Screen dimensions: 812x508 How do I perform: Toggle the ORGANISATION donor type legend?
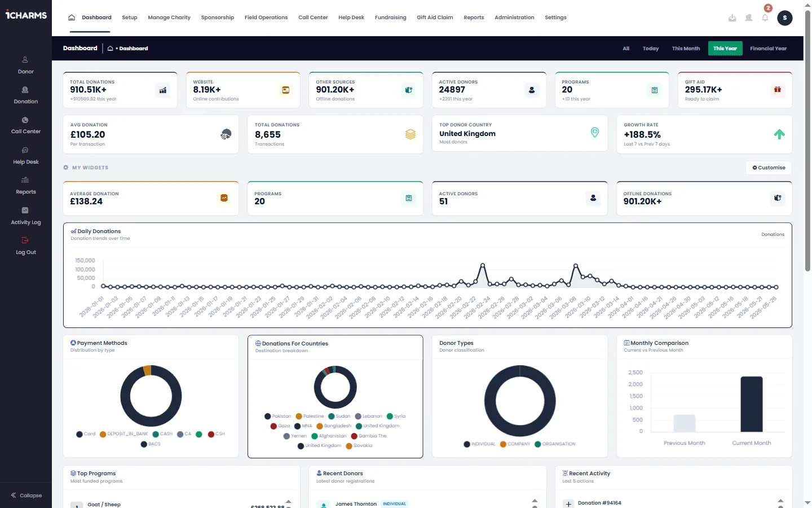coord(555,444)
